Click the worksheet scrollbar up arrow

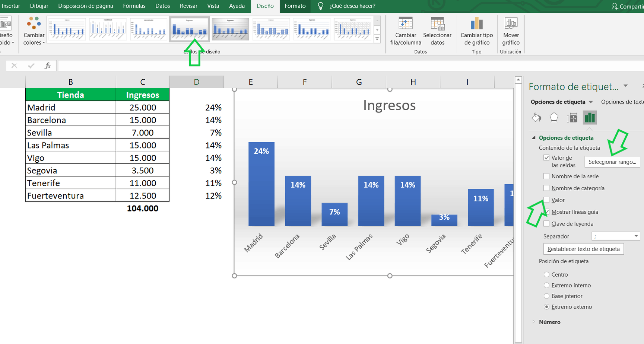click(518, 80)
